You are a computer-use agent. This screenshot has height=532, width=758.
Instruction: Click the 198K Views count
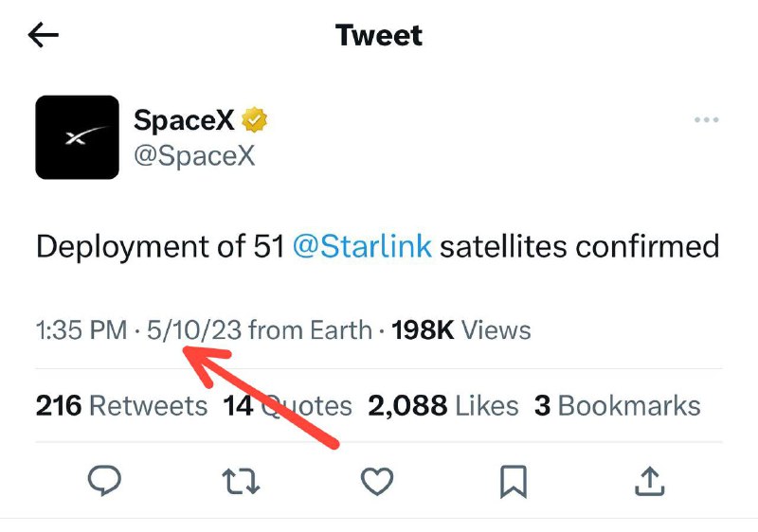pyautogui.click(x=461, y=330)
